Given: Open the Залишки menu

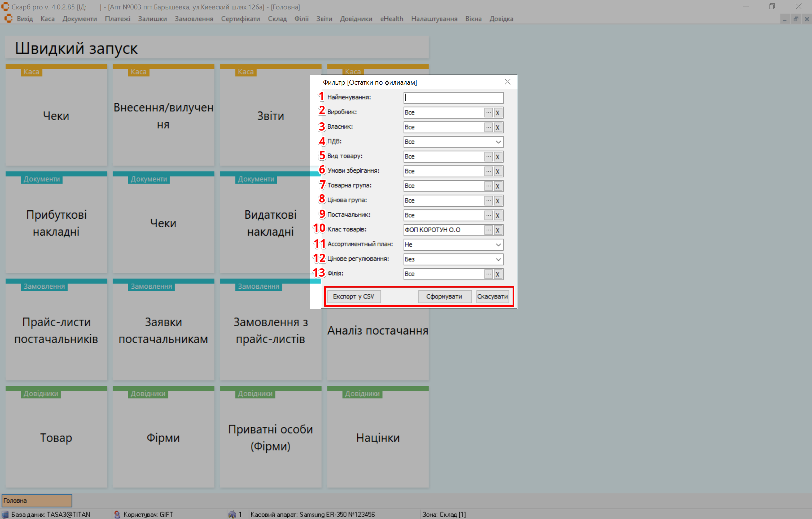Looking at the screenshot, I should (152, 19).
